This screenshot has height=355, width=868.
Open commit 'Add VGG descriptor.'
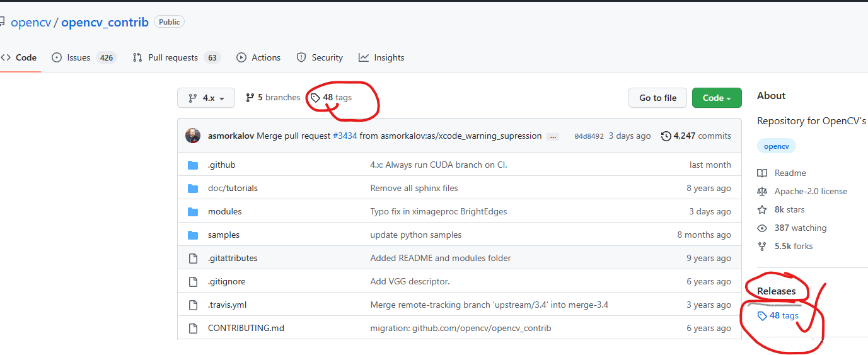(410, 282)
